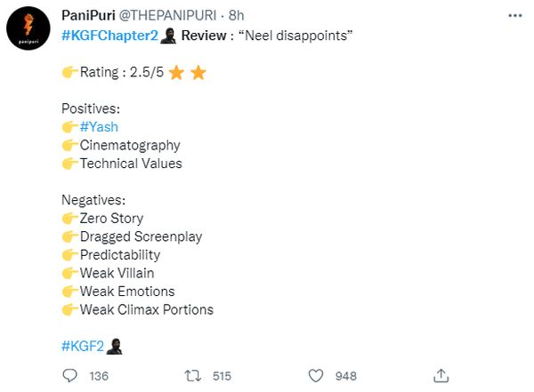The width and height of the screenshot is (534, 392).
Task: Click the first orange rating star
Action: coord(176,73)
